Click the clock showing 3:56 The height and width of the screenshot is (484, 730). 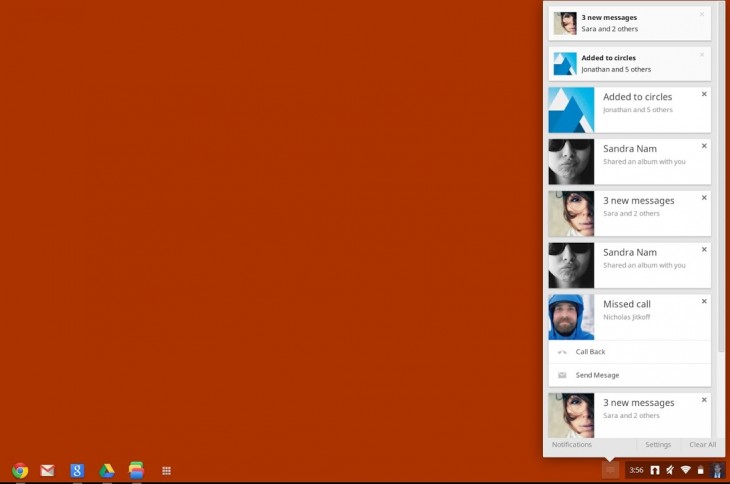point(636,470)
